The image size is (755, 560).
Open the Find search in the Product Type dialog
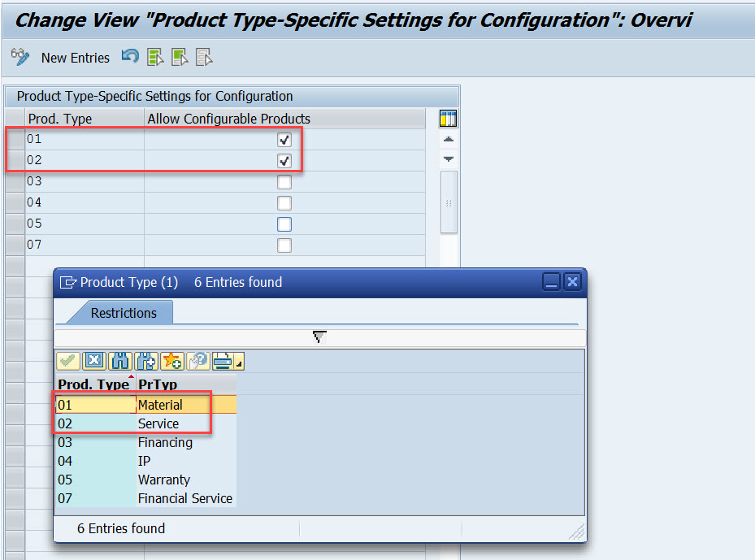pos(120,361)
